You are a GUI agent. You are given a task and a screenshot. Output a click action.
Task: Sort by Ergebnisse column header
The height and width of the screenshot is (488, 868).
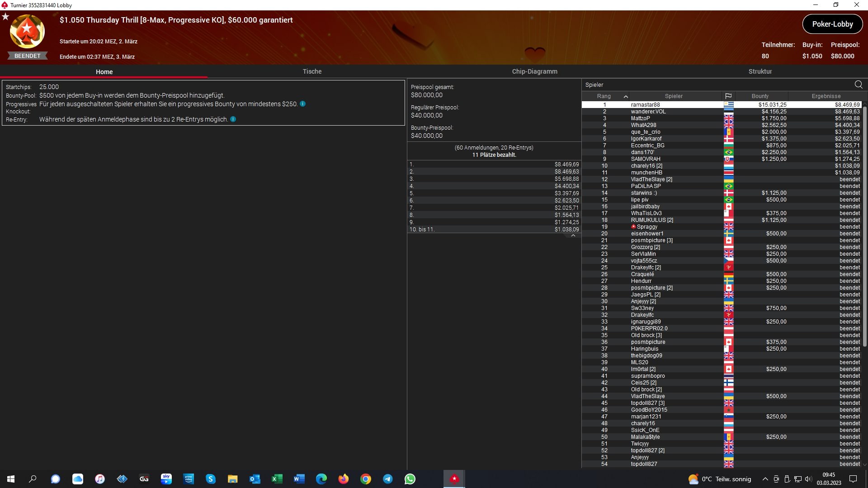[826, 96]
